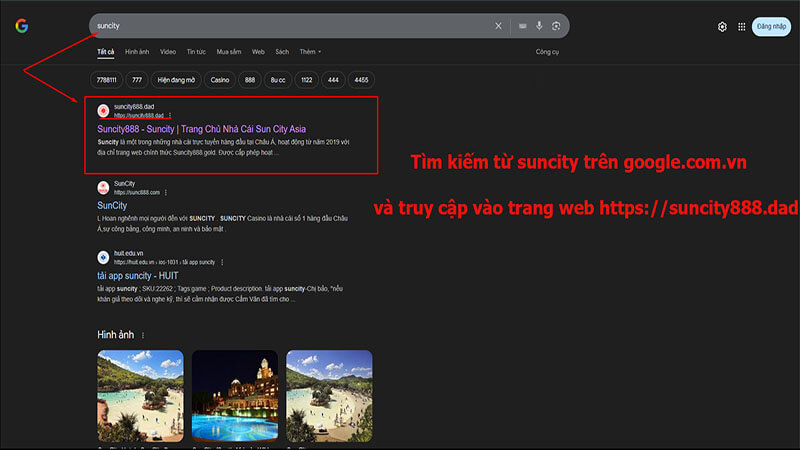Open the Google apps grid
The height and width of the screenshot is (450, 800).
click(741, 27)
